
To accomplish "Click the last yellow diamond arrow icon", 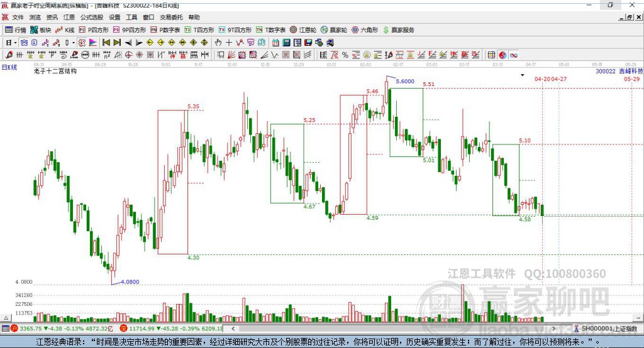I will [204, 43].
